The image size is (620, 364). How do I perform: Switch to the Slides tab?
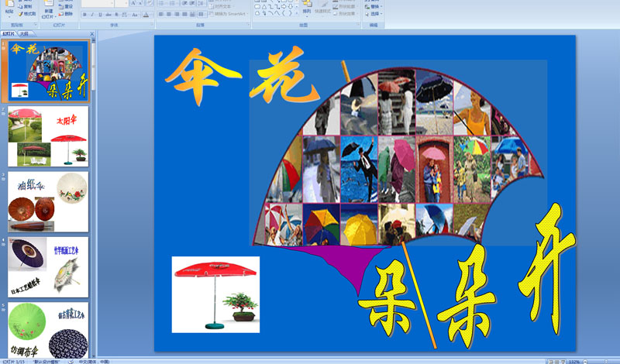click(9, 34)
